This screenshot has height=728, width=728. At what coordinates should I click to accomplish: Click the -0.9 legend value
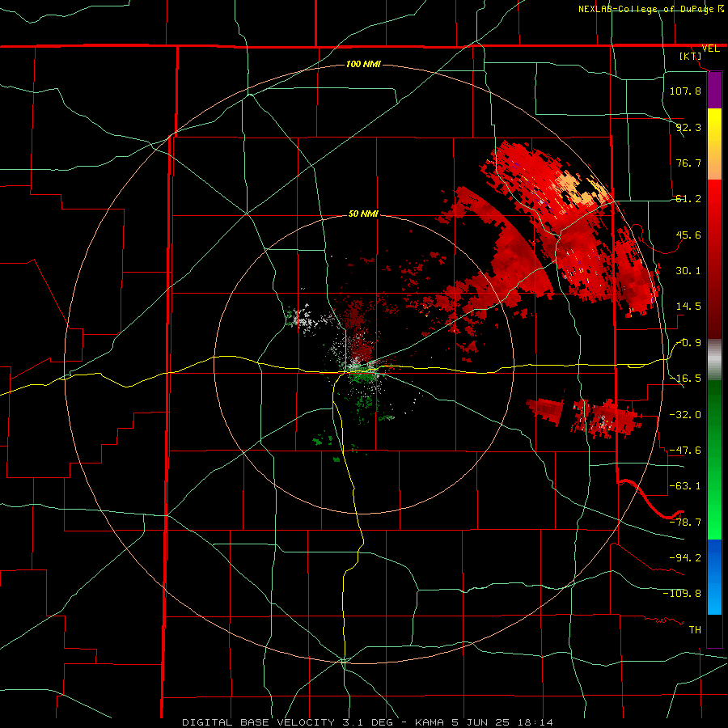click(x=688, y=343)
